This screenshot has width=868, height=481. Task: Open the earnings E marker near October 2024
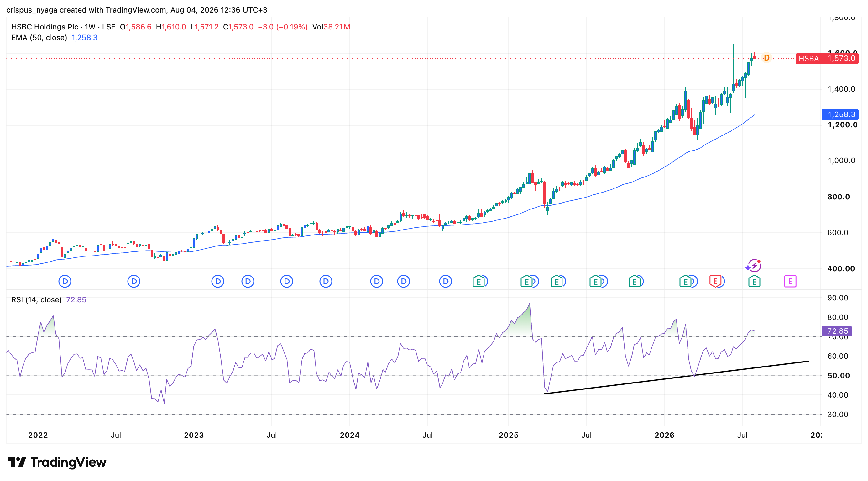click(478, 281)
